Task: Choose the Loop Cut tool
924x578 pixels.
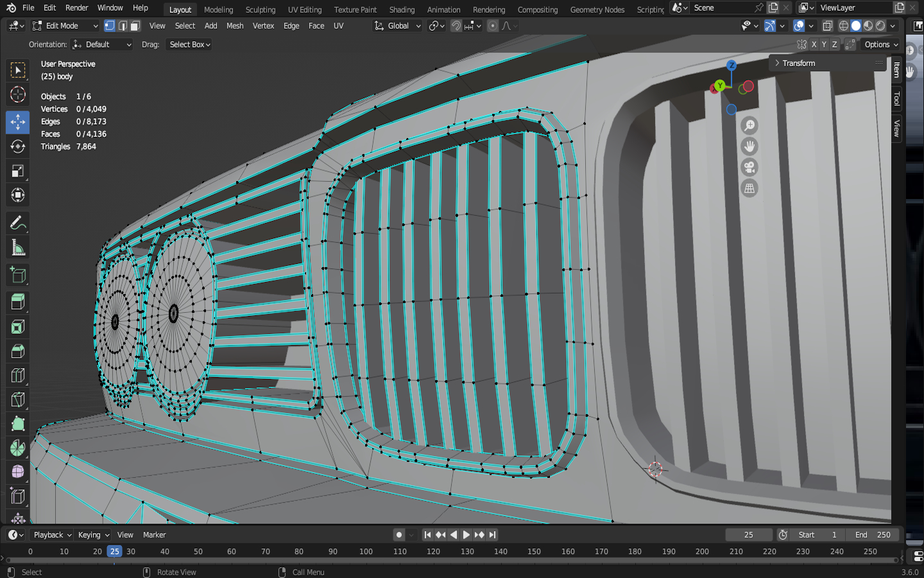Action: [x=18, y=376]
